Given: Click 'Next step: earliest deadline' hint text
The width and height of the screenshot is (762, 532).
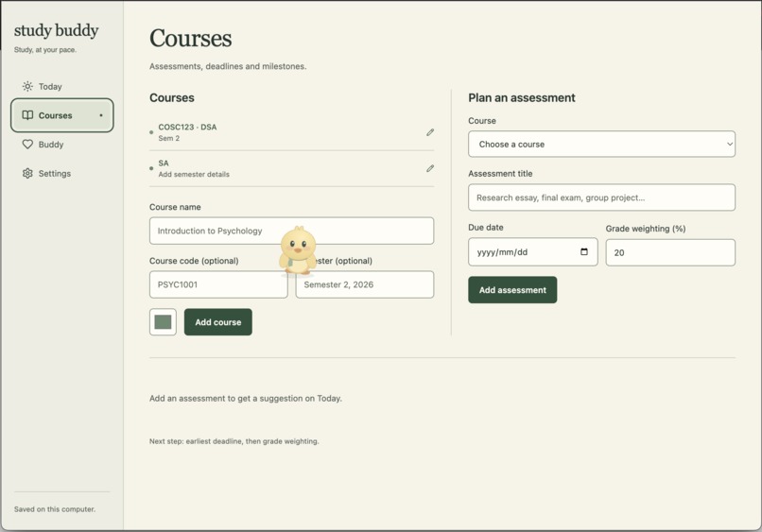Looking at the screenshot, I should tap(234, 441).
